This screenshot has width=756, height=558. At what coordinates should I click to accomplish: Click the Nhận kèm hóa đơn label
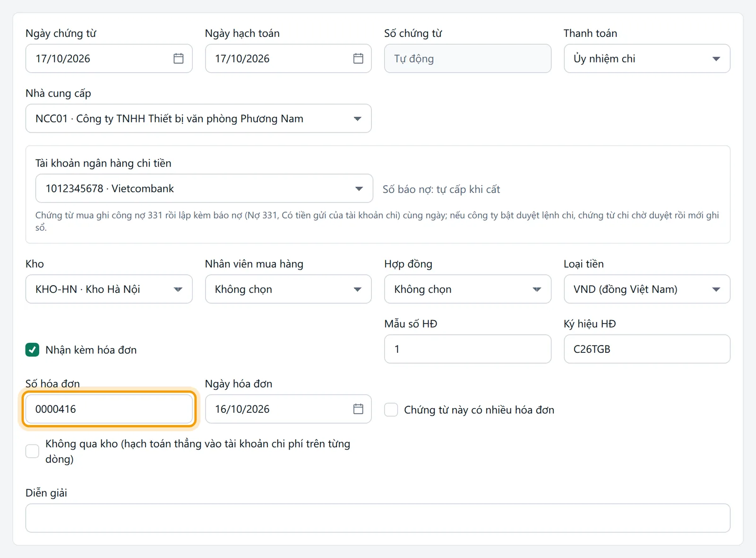pos(91,350)
